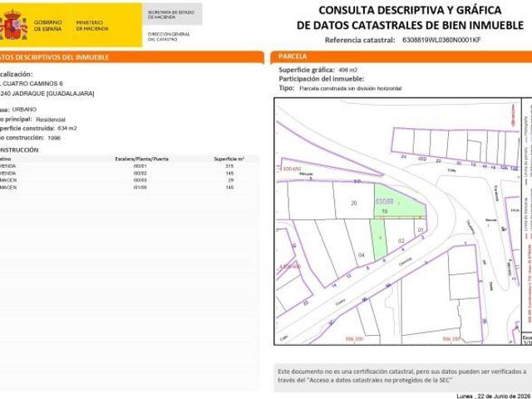Click "DIRECCIÓN GENERAL DEL CATASTRO" text
The height and width of the screenshot is (399, 532).
[x=169, y=37]
